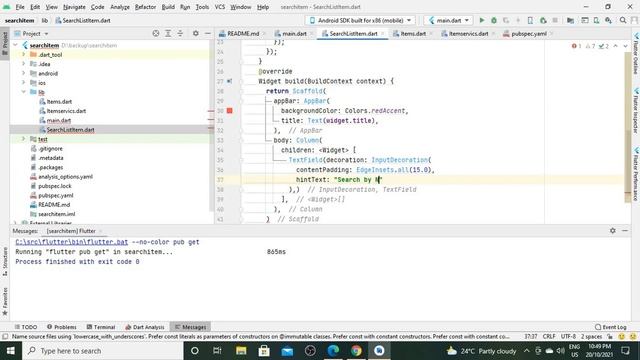Click the Flutter Hot Reload icon
The image size is (640, 360).
(x=518, y=20)
